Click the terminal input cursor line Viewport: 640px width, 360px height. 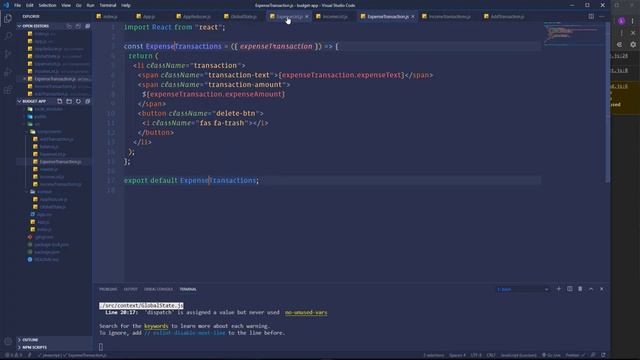point(101,347)
